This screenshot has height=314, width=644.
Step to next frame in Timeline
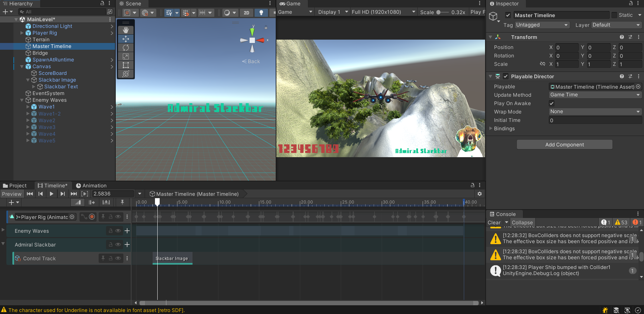(62, 194)
